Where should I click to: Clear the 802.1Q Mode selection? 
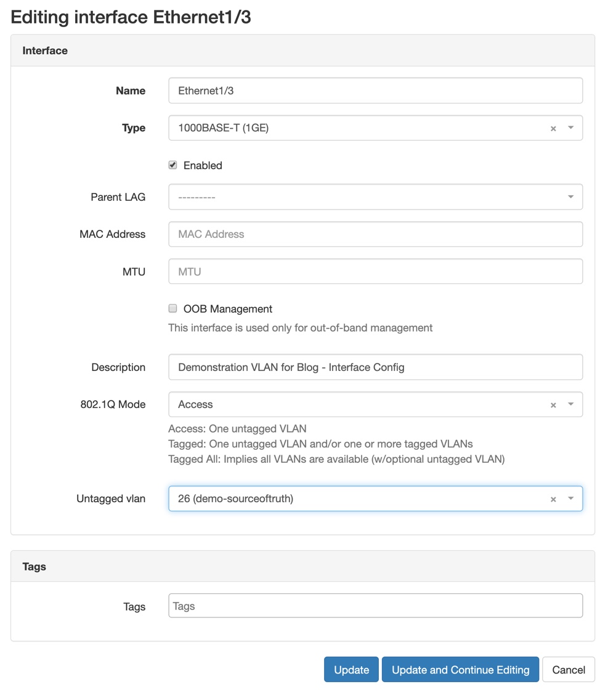553,405
